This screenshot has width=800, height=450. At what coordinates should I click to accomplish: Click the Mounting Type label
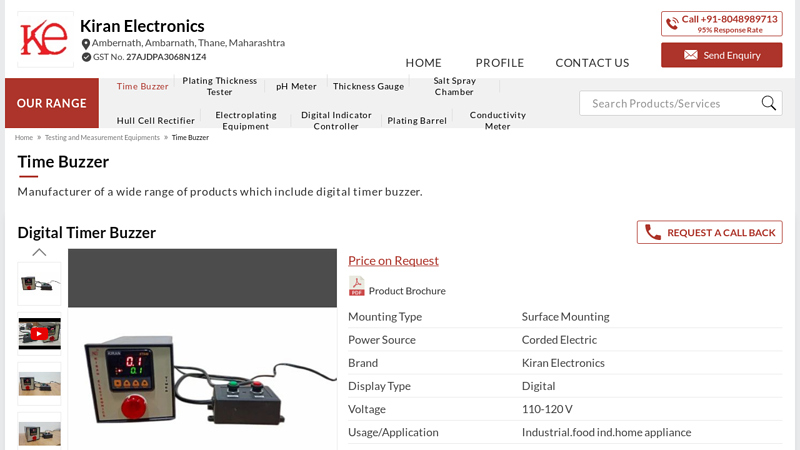(385, 317)
